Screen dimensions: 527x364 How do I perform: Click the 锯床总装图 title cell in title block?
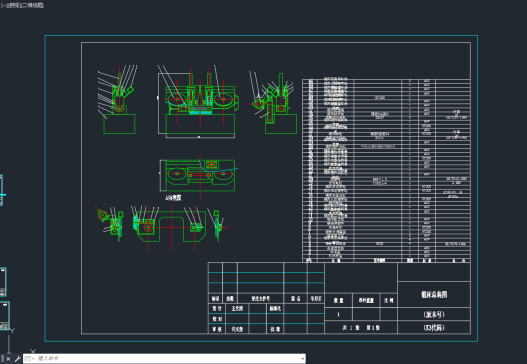click(x=434, y=295)
